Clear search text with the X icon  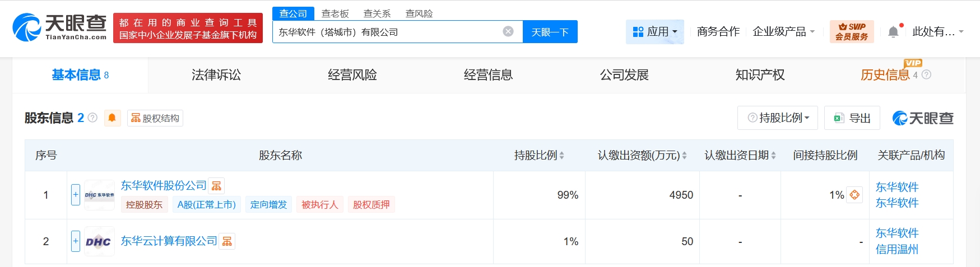click(508, 31)
